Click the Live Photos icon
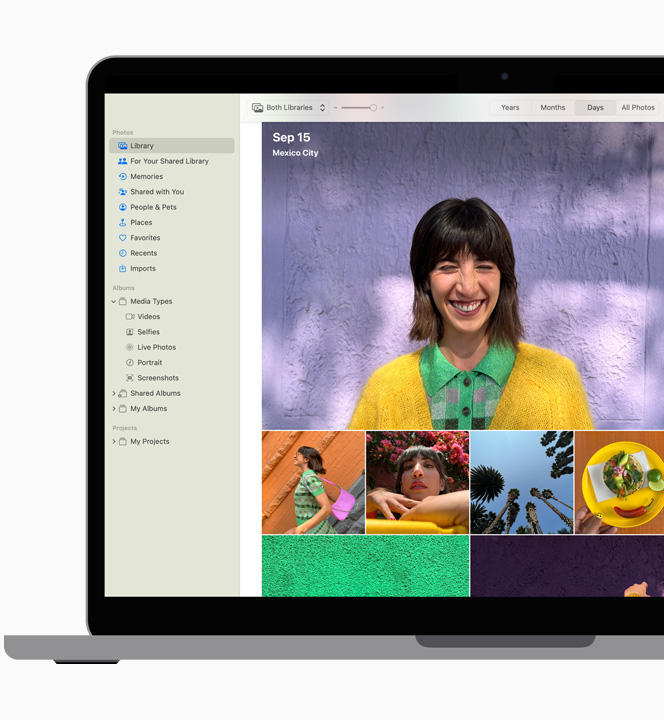This screenshot has width=664, height=720. point(130,347)
